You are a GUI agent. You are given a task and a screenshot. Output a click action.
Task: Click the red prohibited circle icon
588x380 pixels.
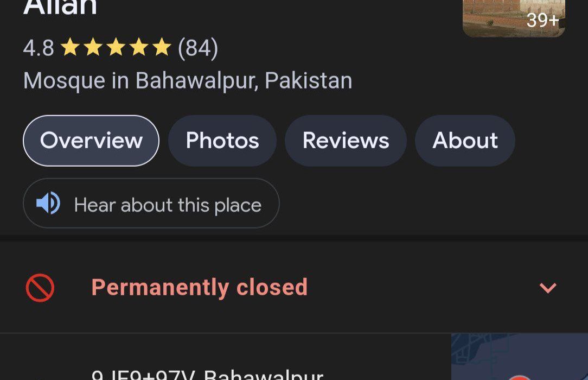point(40,288)
